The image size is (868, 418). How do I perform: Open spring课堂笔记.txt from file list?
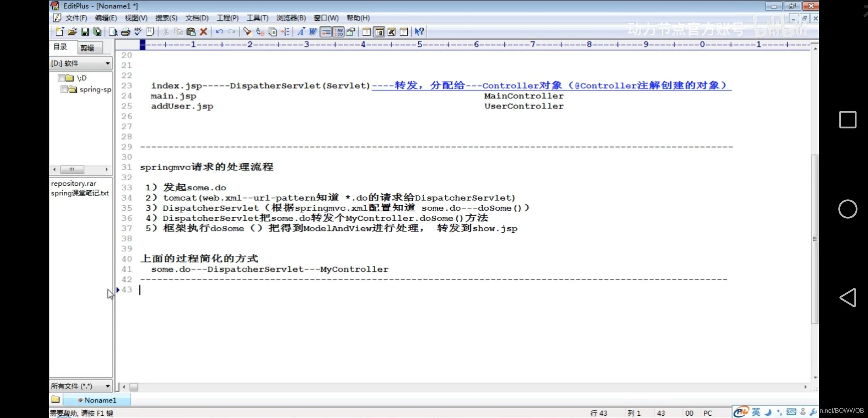(80, 193)
